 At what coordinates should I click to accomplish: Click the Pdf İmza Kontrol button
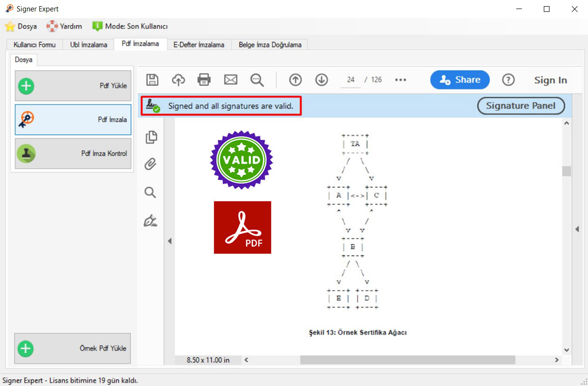coord(73,154)
